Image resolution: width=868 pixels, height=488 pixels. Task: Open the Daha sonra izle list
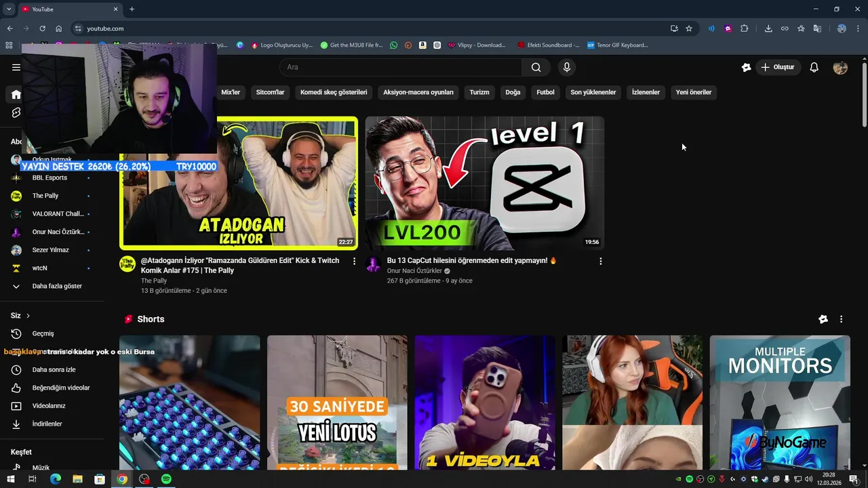point(52,369)
